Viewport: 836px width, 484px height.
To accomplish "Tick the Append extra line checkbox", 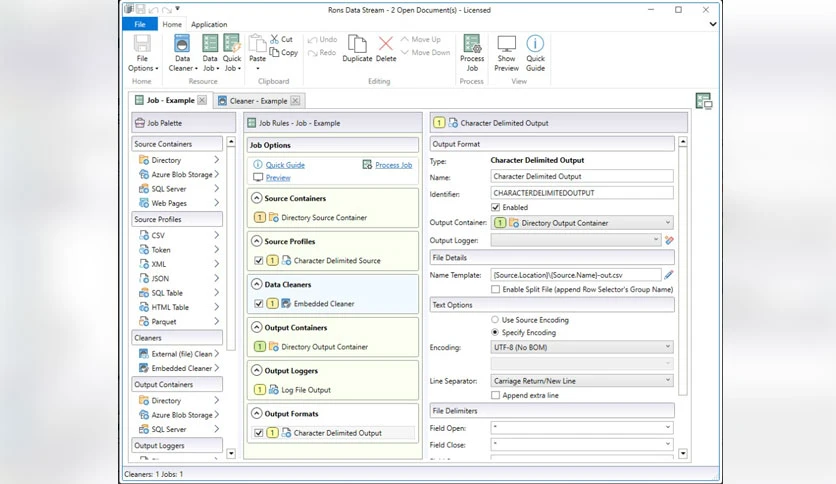I will [x=495, y=396].
